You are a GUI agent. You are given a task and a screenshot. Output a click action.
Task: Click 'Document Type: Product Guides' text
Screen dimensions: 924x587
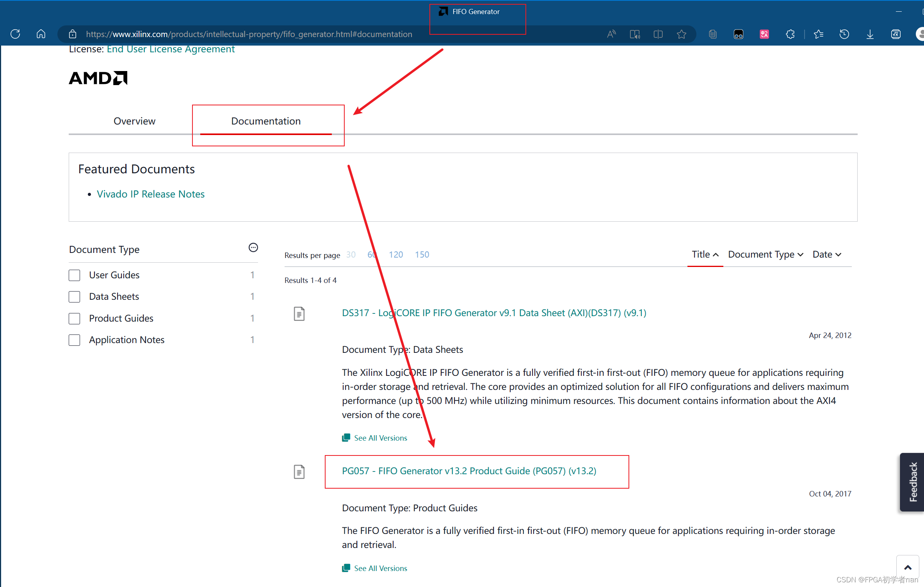pos(409,508)
